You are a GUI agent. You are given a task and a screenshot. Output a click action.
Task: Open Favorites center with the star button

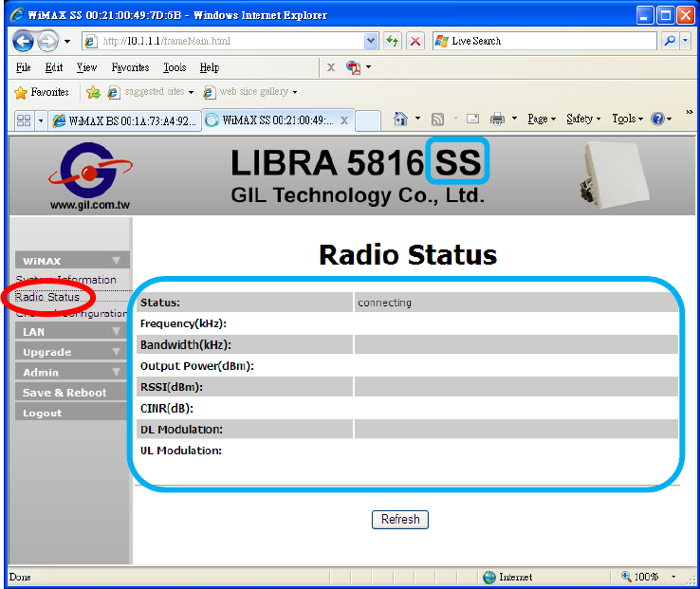[x=41, y=92]
